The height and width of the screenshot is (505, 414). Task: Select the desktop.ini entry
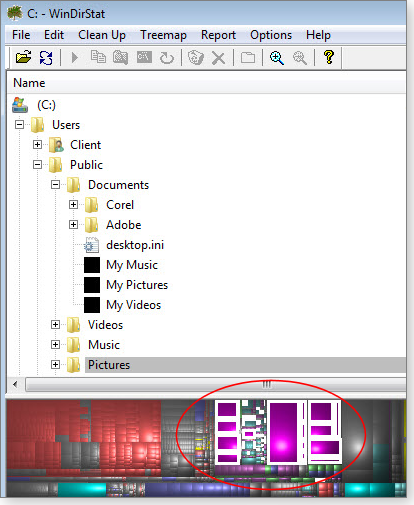point(135,245)
